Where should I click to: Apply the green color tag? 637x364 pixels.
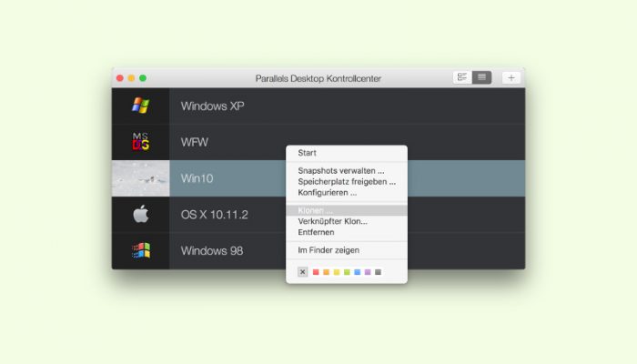tap(347, 272)
